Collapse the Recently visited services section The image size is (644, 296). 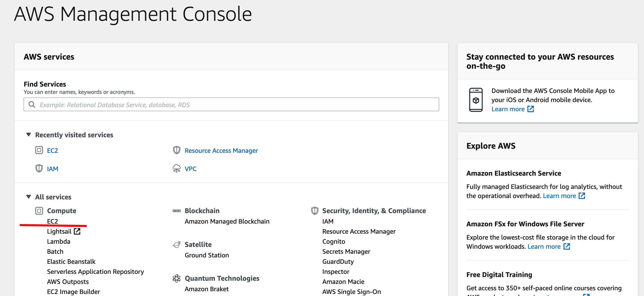[29, 135]
